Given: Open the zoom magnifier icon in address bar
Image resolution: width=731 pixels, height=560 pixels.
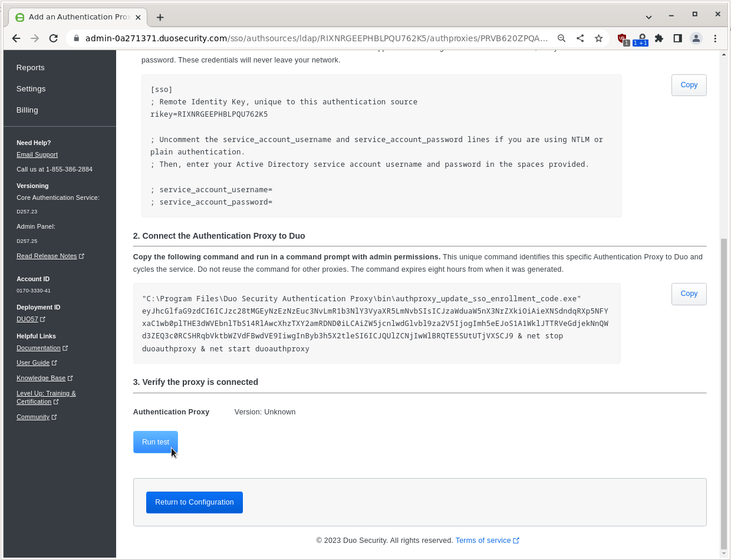Looking at the screenshot, I should click(x=562, y=38).
